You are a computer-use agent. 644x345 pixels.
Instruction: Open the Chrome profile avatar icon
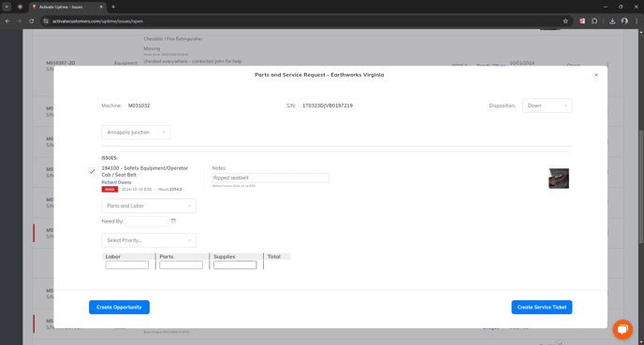624,21
